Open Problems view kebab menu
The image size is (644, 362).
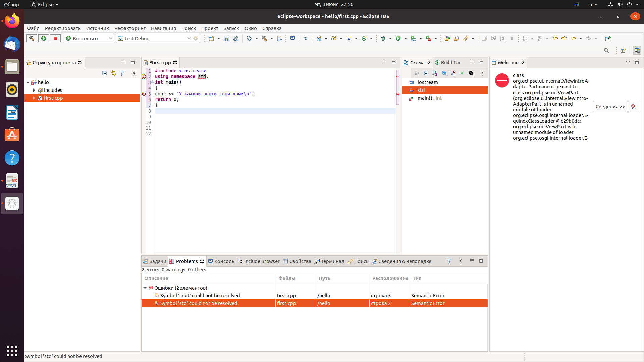pyautogui.click(x=461, y=261)
